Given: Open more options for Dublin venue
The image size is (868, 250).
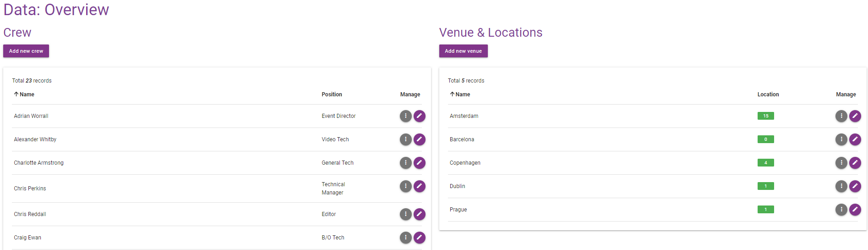Looking at the screenshot, I should 841,186.
